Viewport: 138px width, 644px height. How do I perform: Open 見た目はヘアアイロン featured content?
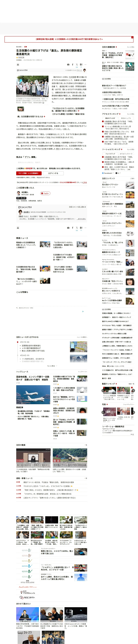(x=110, y=185)
